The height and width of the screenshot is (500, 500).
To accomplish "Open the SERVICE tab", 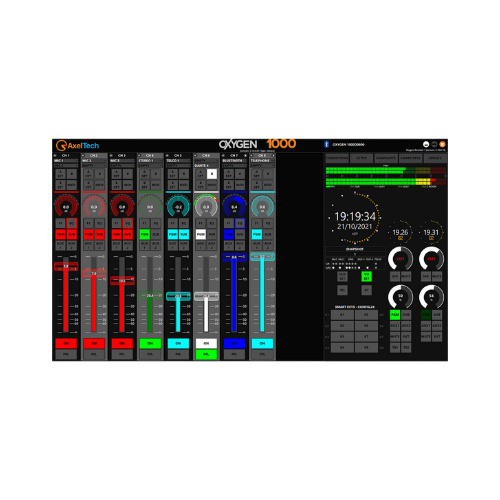I will pyautogui.click(x=435, y=158).
